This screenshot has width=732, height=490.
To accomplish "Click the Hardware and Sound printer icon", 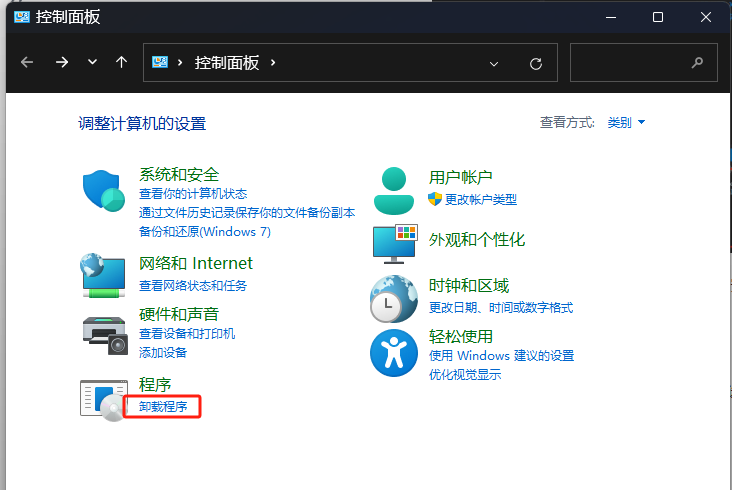I will [x=105, y=335].
